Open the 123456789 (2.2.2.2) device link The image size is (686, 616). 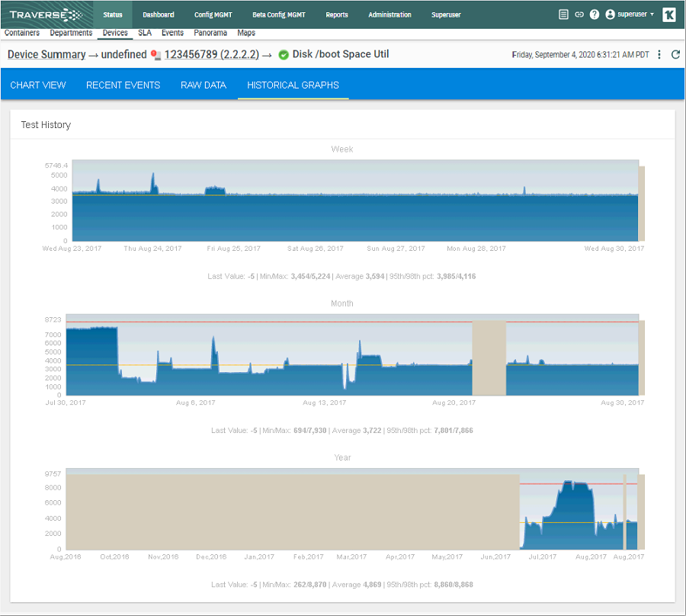212,55
